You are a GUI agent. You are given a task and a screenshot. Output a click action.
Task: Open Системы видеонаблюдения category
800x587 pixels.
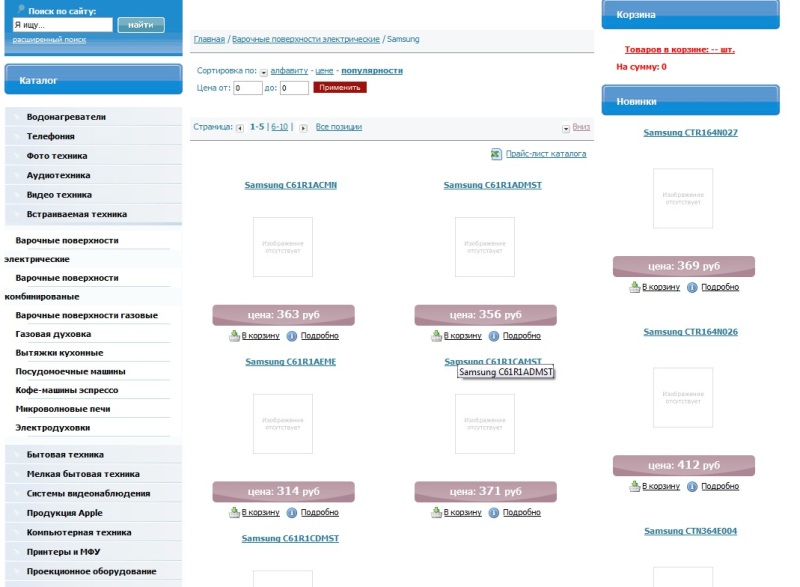tap(93, 493)
